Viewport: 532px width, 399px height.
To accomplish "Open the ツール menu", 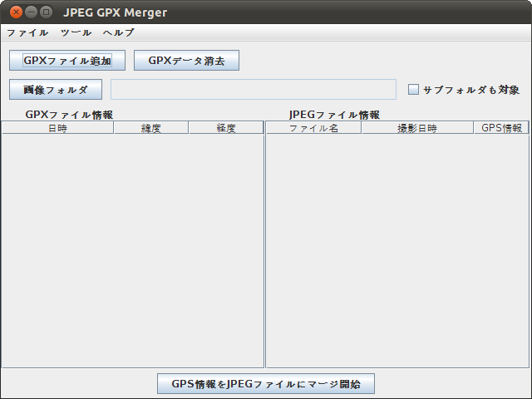I will [76, 32].
